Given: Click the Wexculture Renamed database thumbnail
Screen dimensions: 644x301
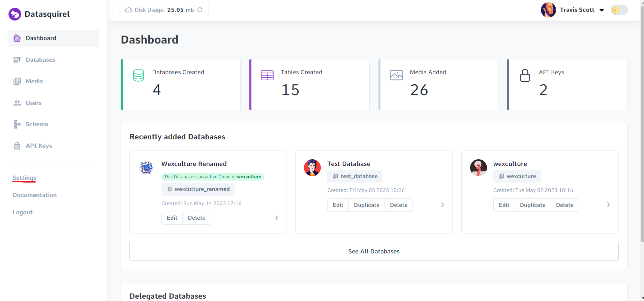Looking at the screenshot, I should [x=146, y=168].
